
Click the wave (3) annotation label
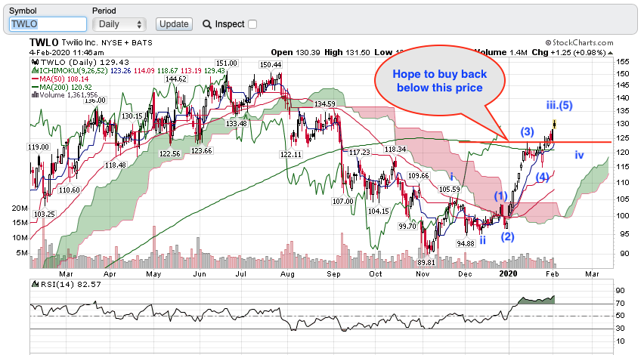528,132
